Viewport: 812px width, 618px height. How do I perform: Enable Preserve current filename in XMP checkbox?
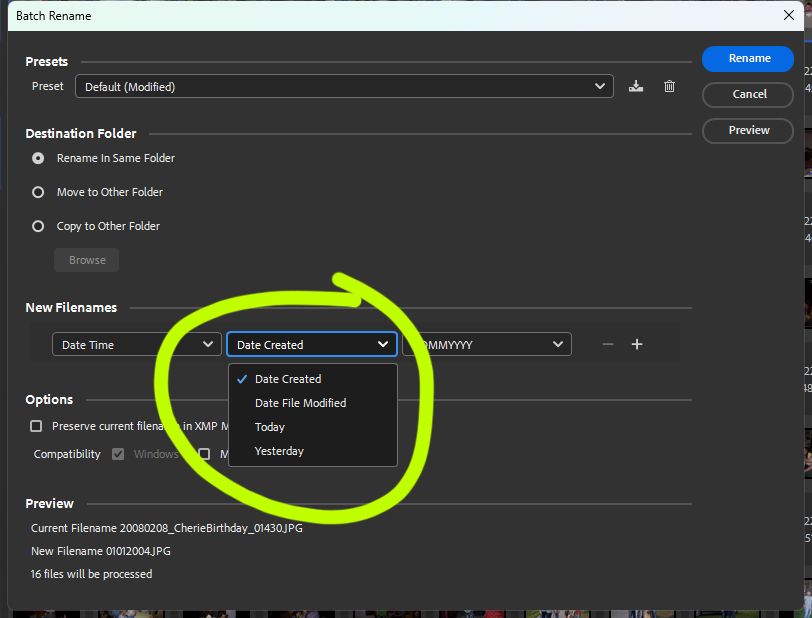tap(36, 426)
